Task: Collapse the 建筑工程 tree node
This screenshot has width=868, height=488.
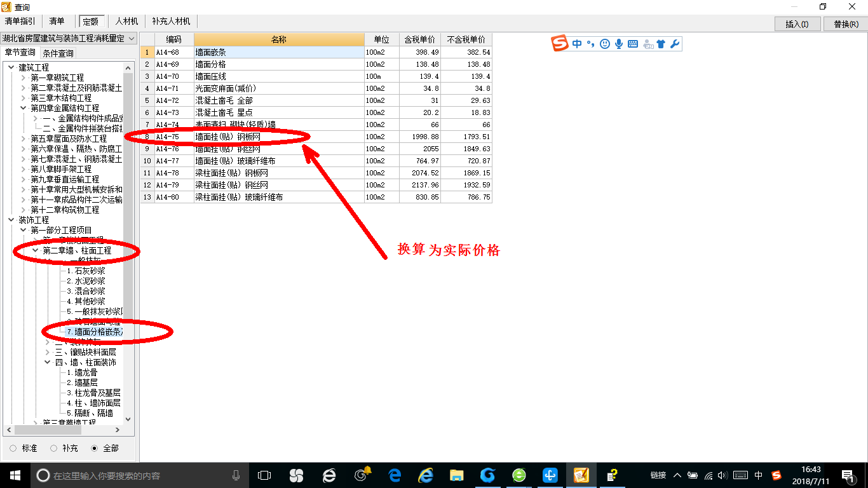Action: click(x=11, y=67)
